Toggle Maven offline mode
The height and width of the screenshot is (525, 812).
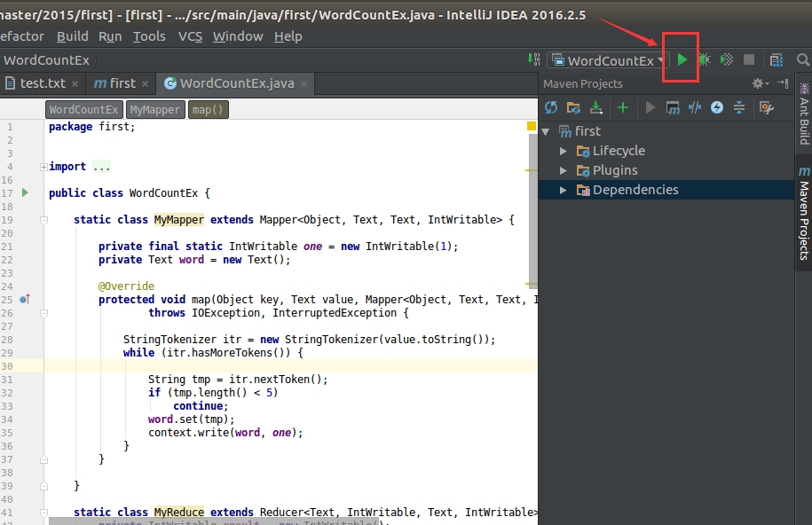click(695, 107)
